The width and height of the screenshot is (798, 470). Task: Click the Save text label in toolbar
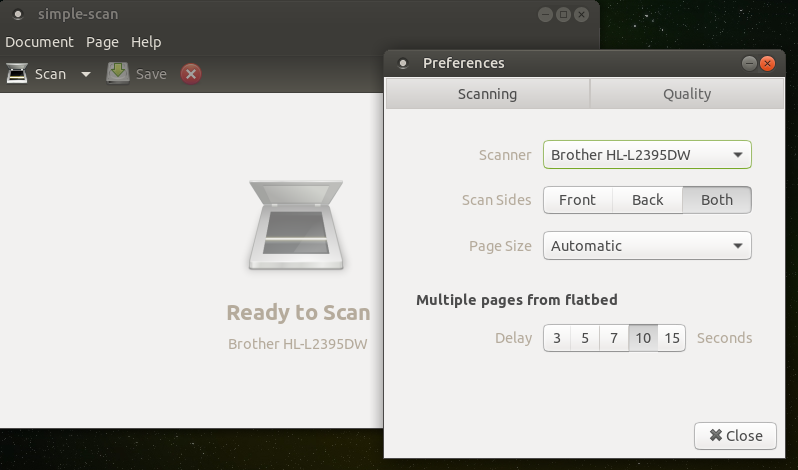click(151, 74)
